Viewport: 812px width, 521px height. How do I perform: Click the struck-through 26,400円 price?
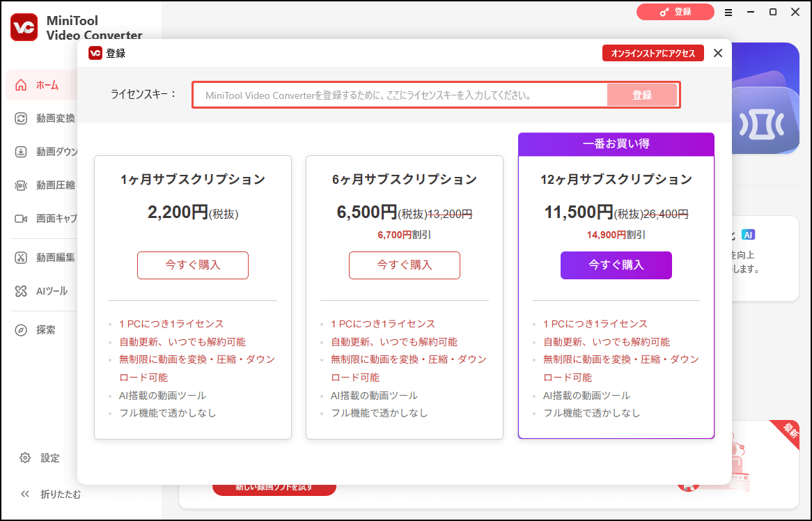click(x=666, y=214)
